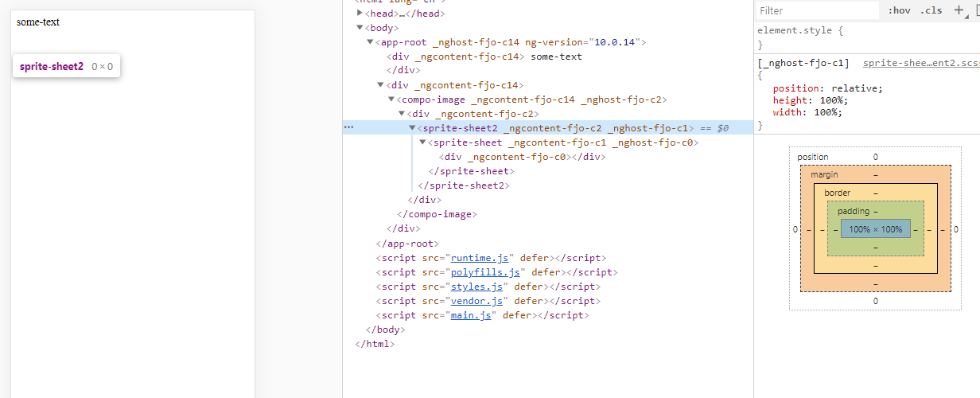The height and width of the screenshot is (398, 980).
Task: Select the first div with some-text content
Action: (x=484, y=57)
